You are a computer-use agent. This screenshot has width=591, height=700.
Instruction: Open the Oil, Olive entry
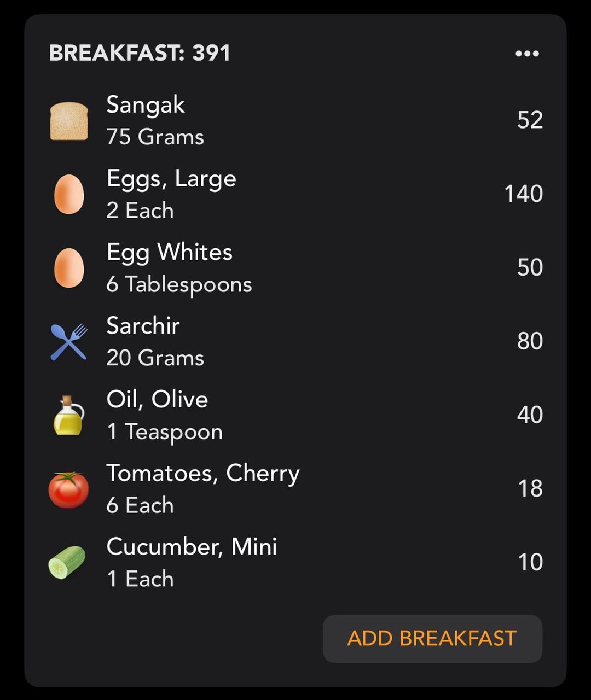[296, 416]
